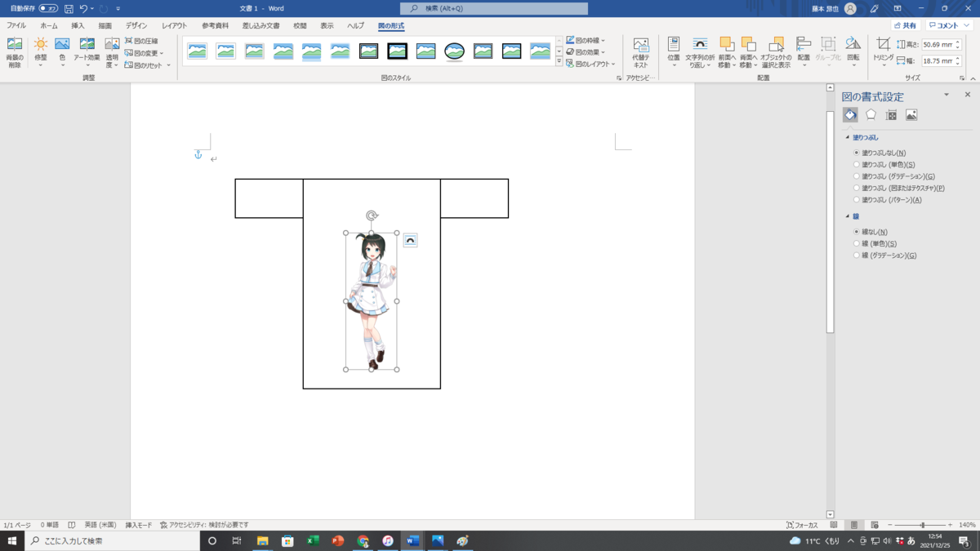
Task: Select 塗りつぶし (グラデーション)(G) radio option
Action: click(x=893, y=176)
